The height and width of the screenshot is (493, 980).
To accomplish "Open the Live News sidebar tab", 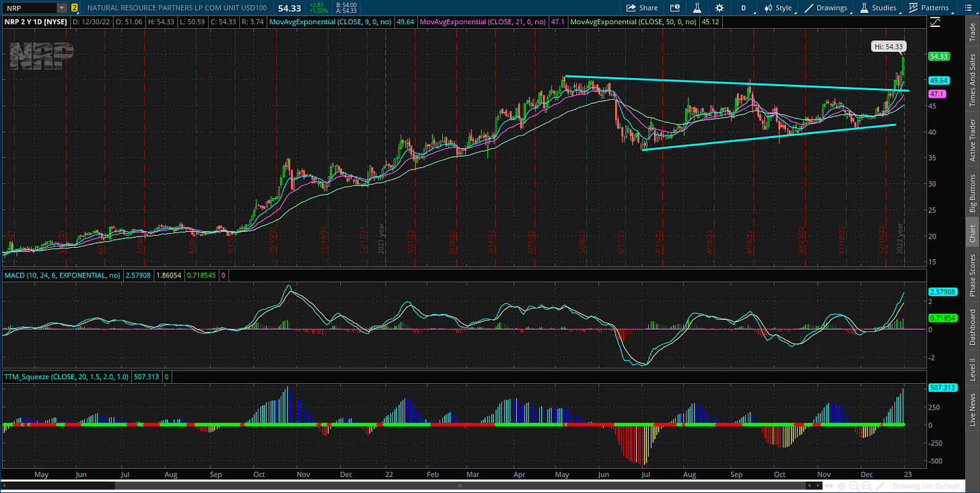I will coord(972,409).
